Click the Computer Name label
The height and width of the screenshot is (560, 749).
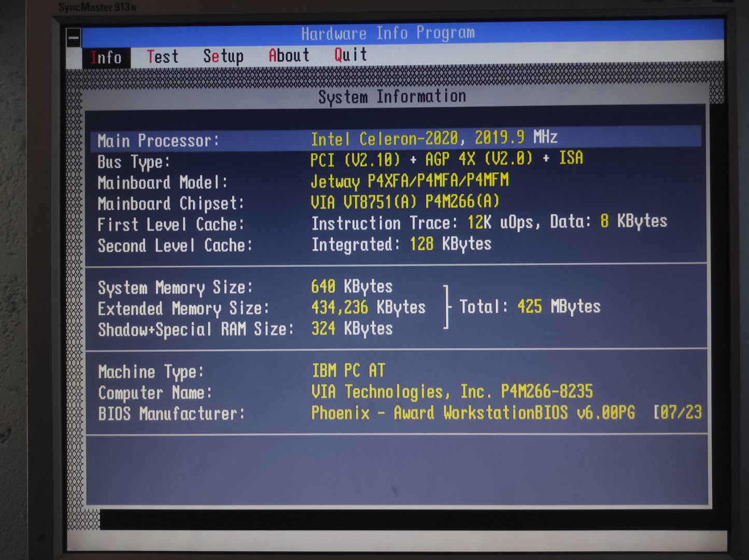(155, 393)
